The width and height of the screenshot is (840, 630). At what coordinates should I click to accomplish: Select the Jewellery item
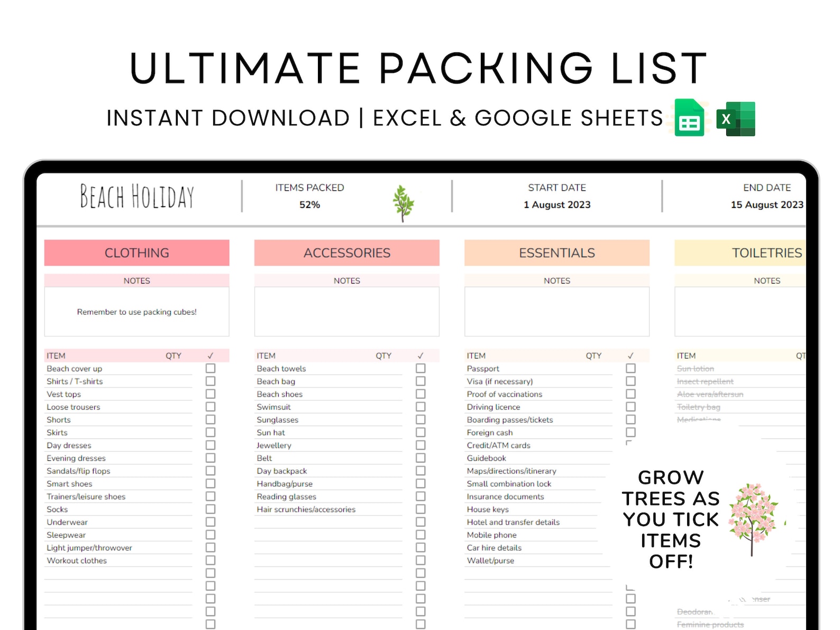point(273,445)
